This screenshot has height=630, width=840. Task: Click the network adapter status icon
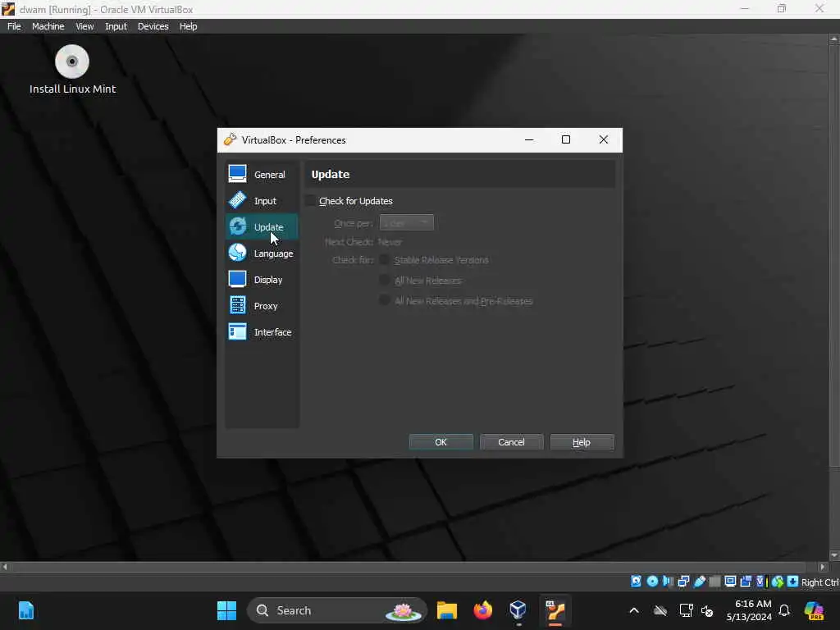click(683, 582)
